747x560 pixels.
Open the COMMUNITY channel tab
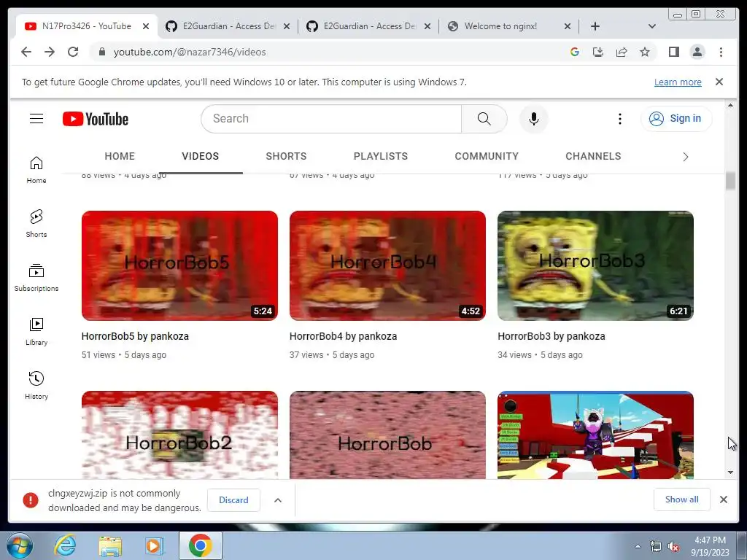(x=487, y=156)
